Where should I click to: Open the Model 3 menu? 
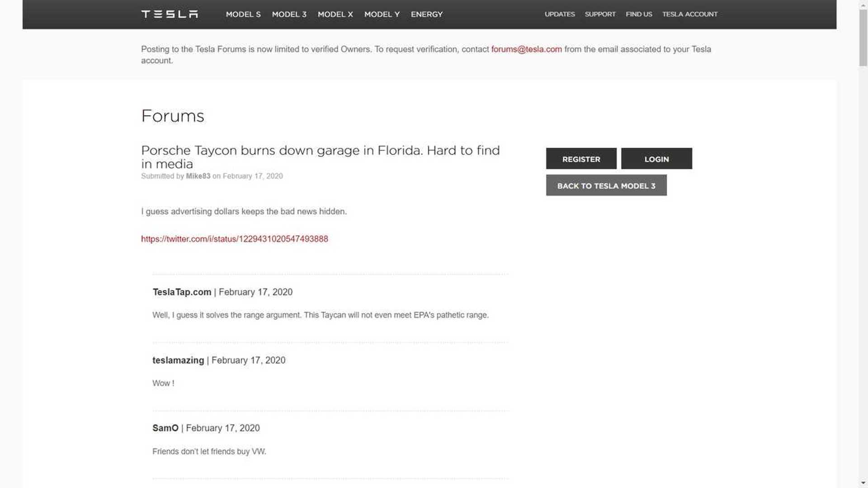(289, 14)
